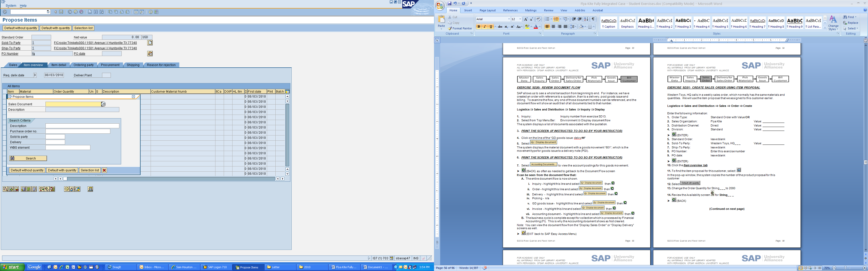Screen dimensions: 868x271
Task: Click the table settings icon beside Batch column
Action: point(288,92)
